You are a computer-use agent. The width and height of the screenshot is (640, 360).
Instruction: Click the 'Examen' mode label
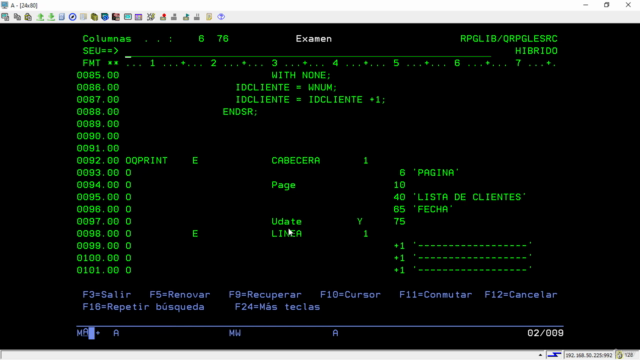pos(314,39)
